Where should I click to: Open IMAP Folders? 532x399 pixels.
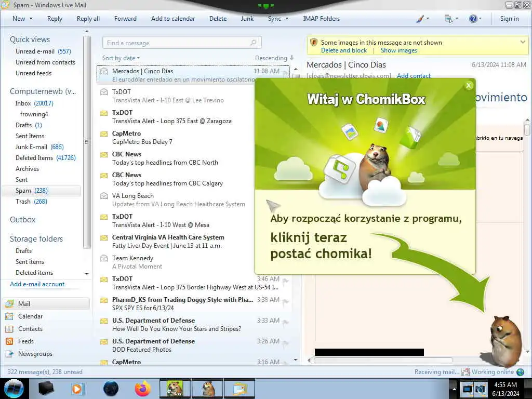[321, 19]
